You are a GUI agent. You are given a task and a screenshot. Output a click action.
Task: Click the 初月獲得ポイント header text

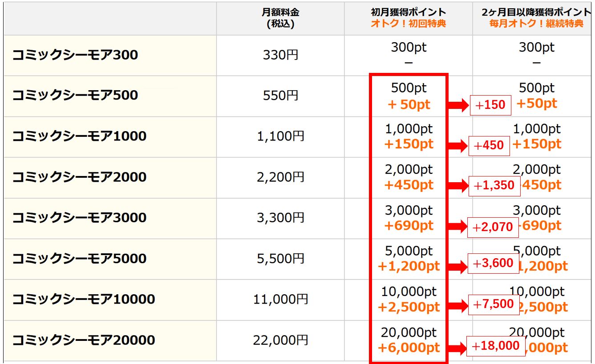(x=409, y=12)
